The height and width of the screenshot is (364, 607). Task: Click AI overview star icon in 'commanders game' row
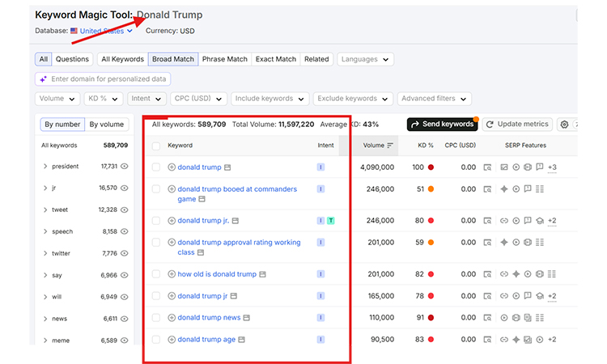[504, 189]
